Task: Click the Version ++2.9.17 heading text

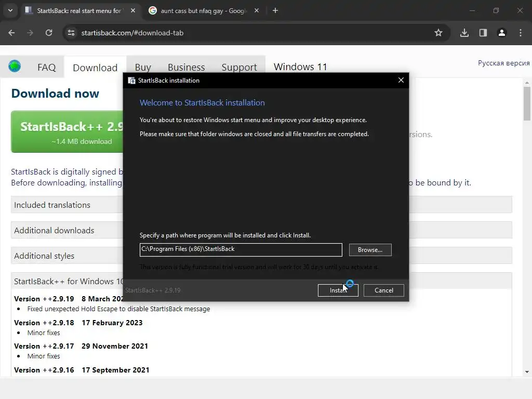Action: click(44, 346)
